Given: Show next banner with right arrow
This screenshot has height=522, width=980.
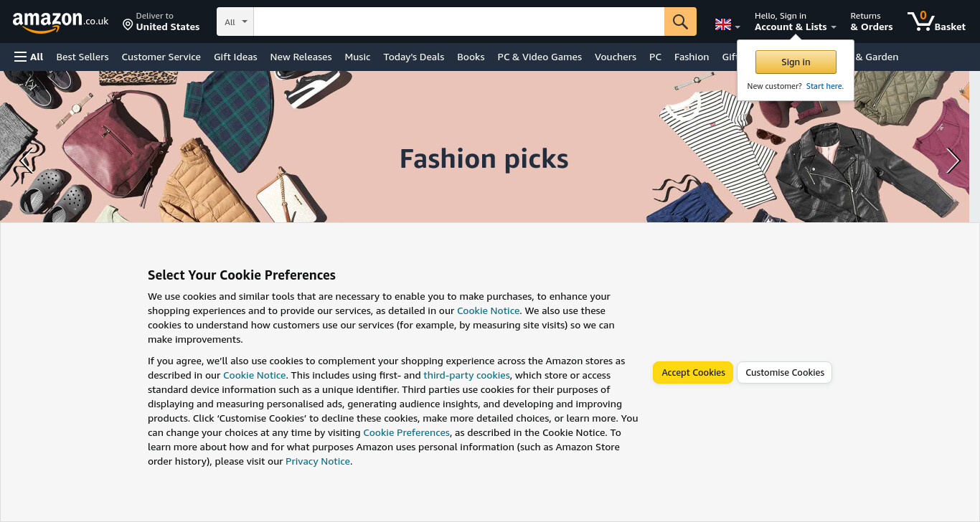Looking at the screenshot, I should tap(953, 161).
